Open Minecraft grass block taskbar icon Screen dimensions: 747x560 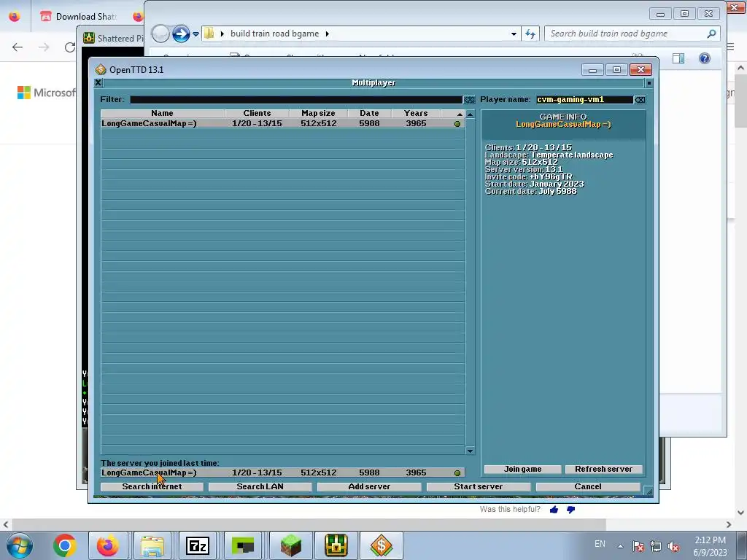coord(290,545)
